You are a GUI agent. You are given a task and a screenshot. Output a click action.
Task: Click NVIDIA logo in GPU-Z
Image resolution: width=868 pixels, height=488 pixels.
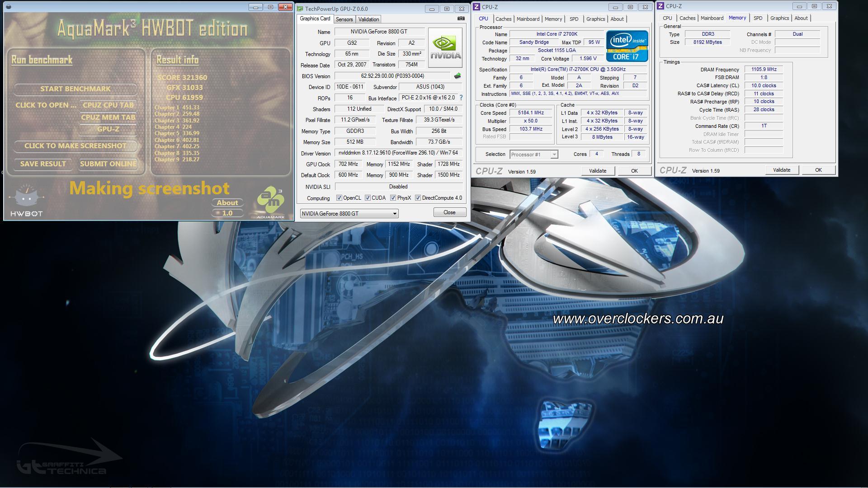point(445,47)
